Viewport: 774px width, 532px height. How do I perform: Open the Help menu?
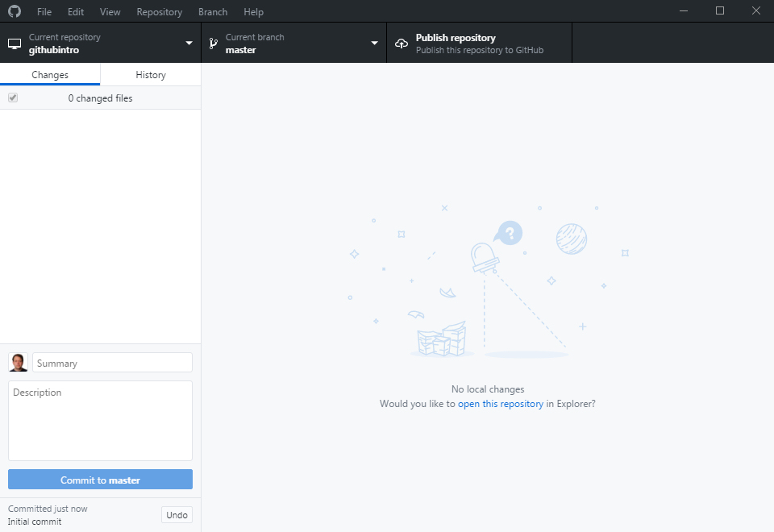pyautogui.click(x=253, y=12)
